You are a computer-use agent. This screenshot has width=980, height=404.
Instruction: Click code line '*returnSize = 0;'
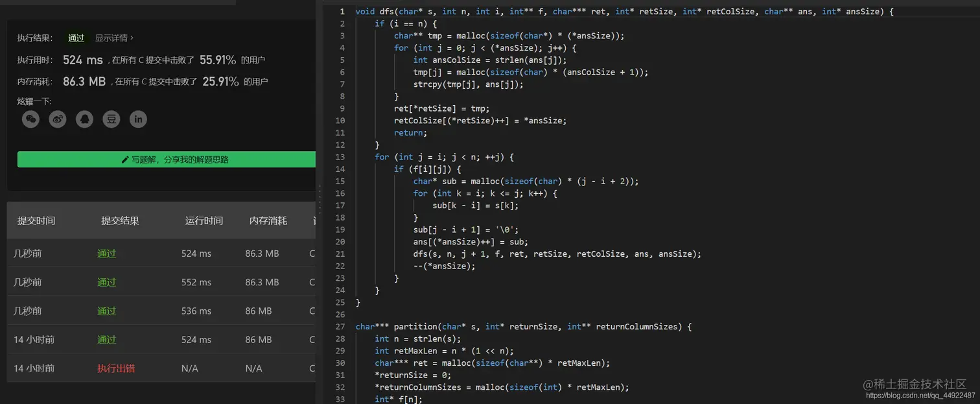coord(413,375)
